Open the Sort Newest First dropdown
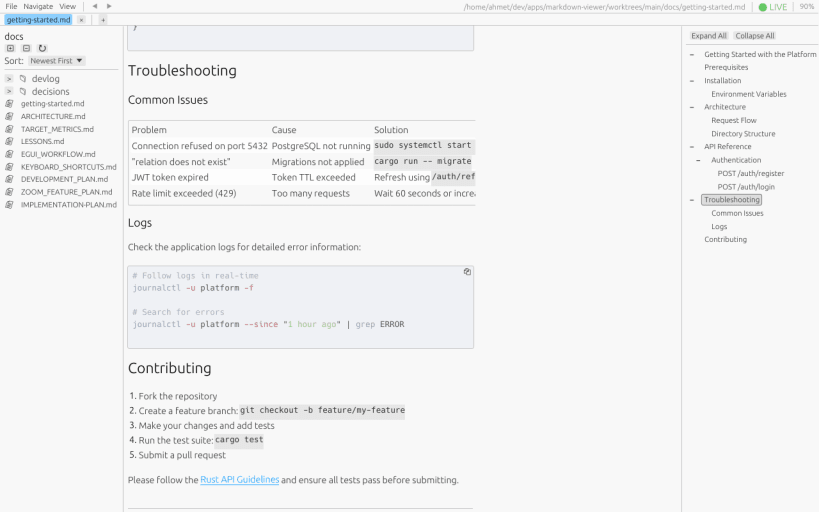819x512 pixels. click(56, 61)
